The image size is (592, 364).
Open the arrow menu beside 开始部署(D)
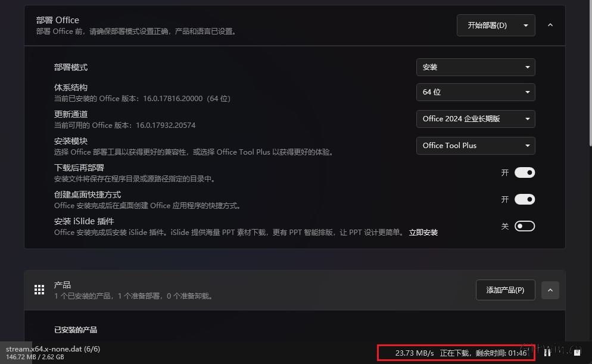click(x=525, y=25)
